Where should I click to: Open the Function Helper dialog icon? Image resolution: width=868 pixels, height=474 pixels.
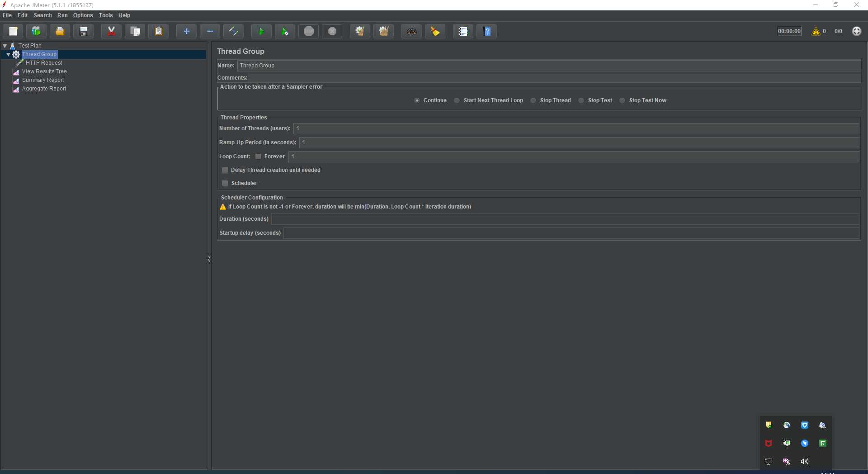point(463,31)
